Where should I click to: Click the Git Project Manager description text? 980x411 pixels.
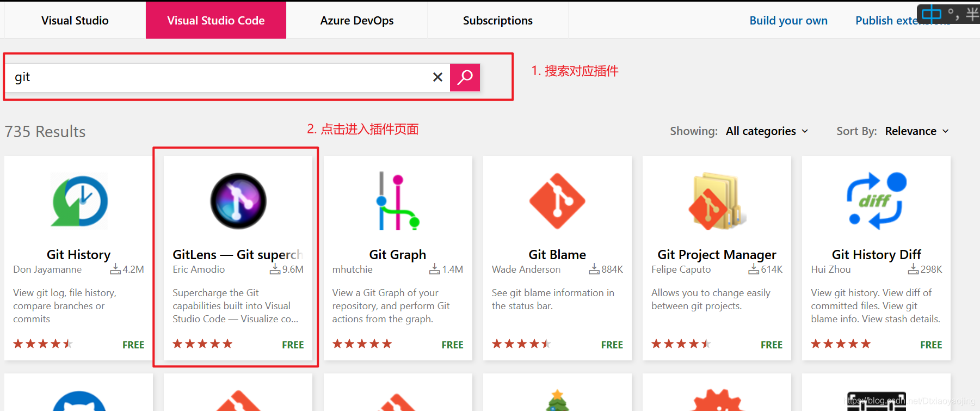pos(711,299)
